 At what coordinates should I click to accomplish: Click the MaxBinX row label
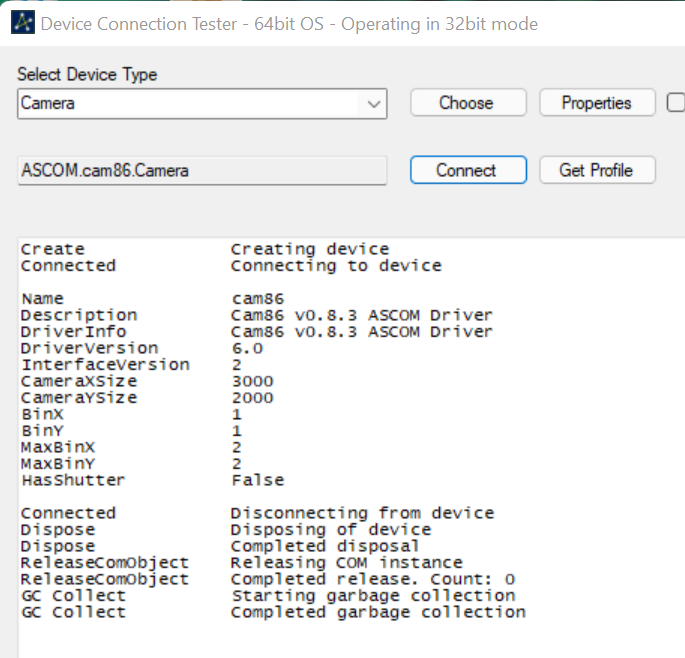(58, 447)
